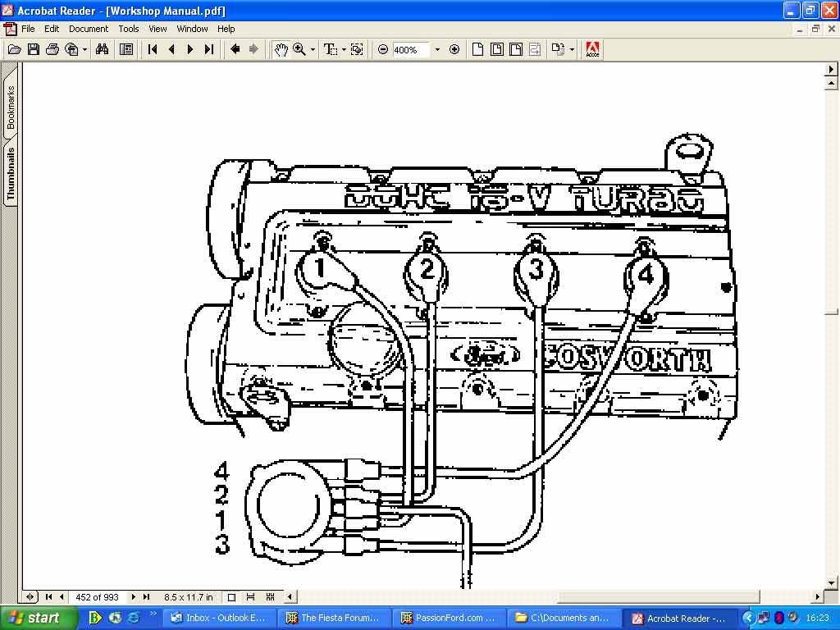Set view to Fit in Window icon

pyautogui.click(x=496, y=50)
